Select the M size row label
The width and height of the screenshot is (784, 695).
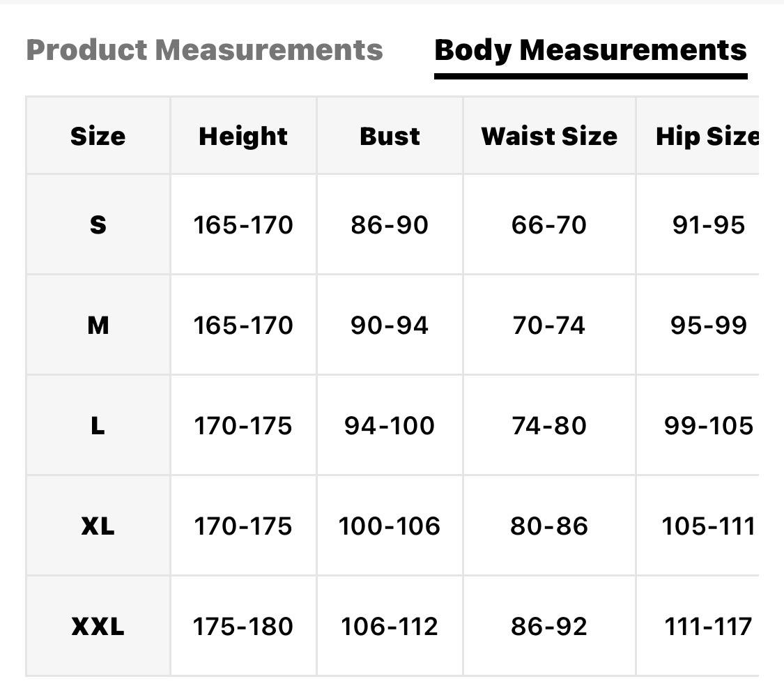(98, 326)
